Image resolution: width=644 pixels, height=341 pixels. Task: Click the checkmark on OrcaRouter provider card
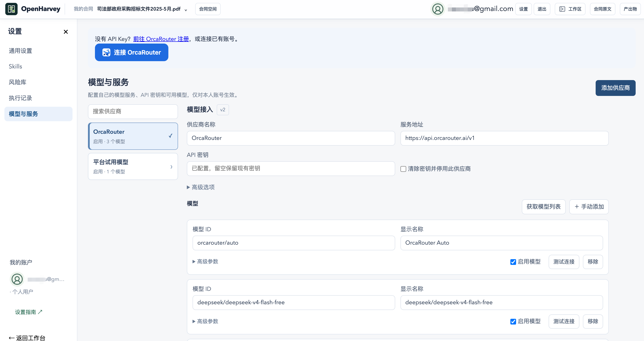[x=171, y=136]
